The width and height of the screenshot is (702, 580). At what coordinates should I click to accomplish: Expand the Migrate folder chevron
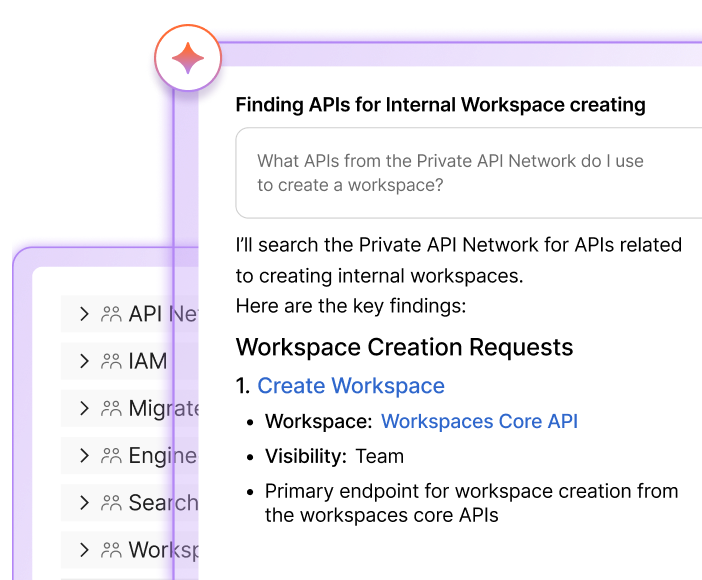(84, 409)
